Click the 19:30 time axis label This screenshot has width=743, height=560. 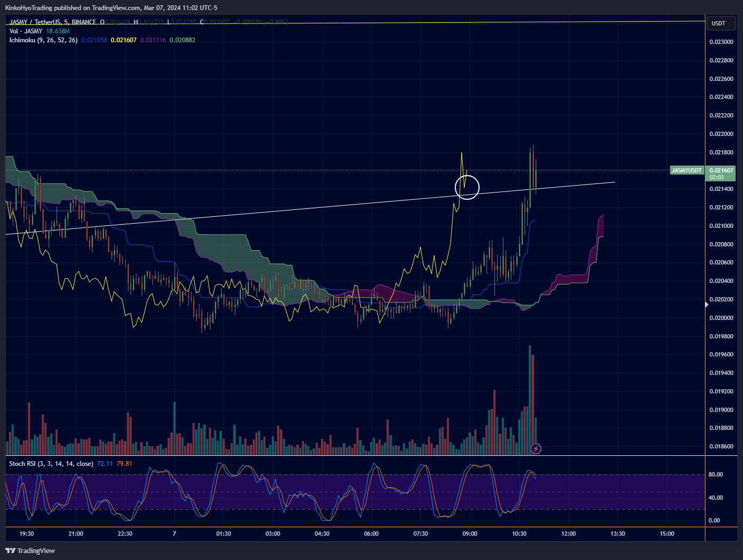(x=26, y=534)
